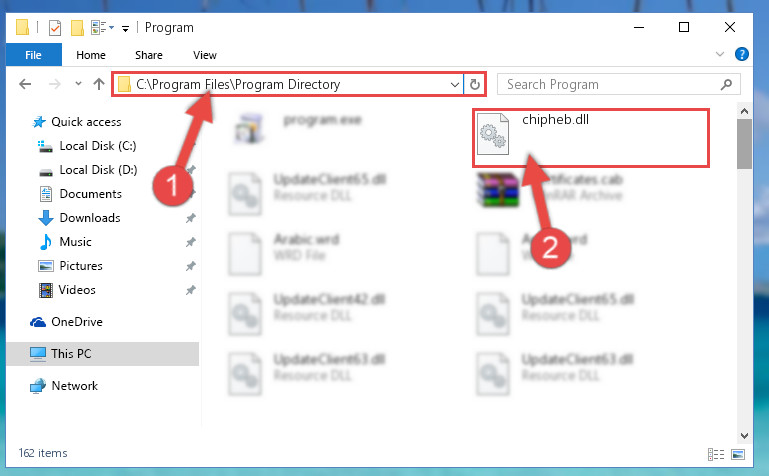Click the New folder quick access icon
Screen dimensions: 769x476
pos(77,28)
